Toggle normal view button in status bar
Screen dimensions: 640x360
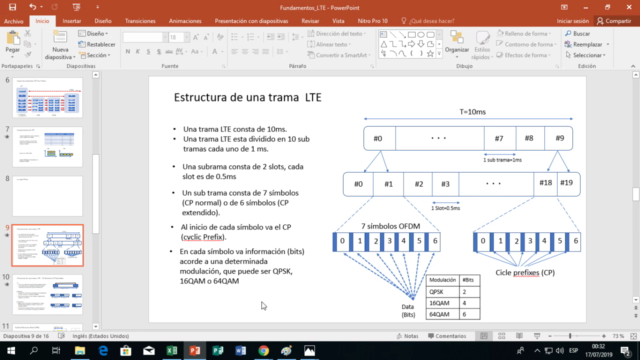point(484,336)
